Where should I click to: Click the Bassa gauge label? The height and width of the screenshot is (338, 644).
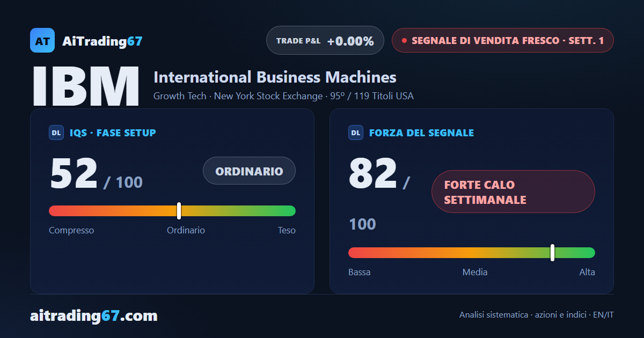[x=359, y=272]
